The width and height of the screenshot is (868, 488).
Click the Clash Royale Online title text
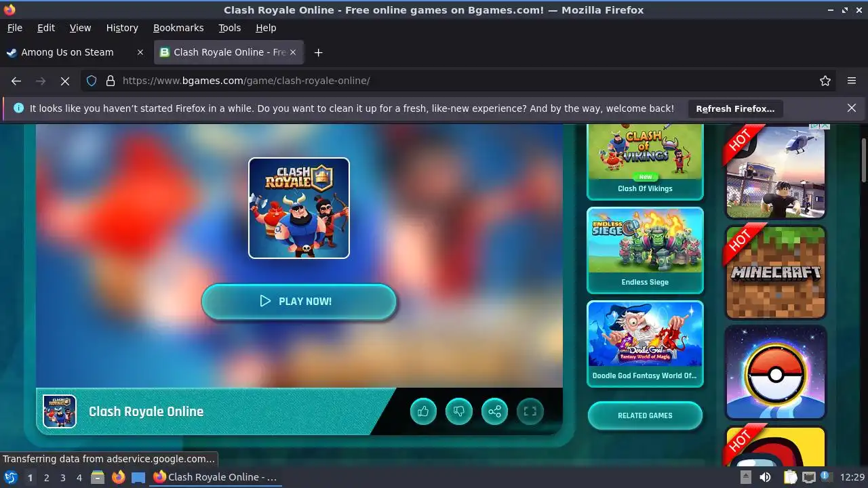[146, 411]
